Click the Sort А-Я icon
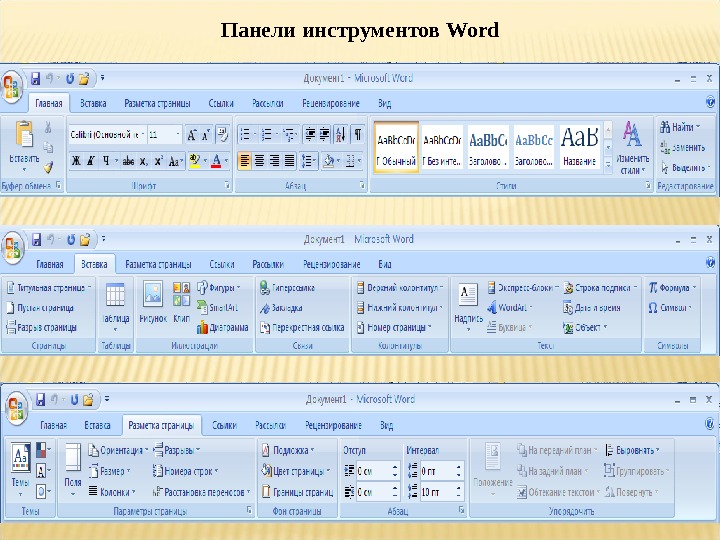This screenshot has height=540, width=720. (340, 135)
